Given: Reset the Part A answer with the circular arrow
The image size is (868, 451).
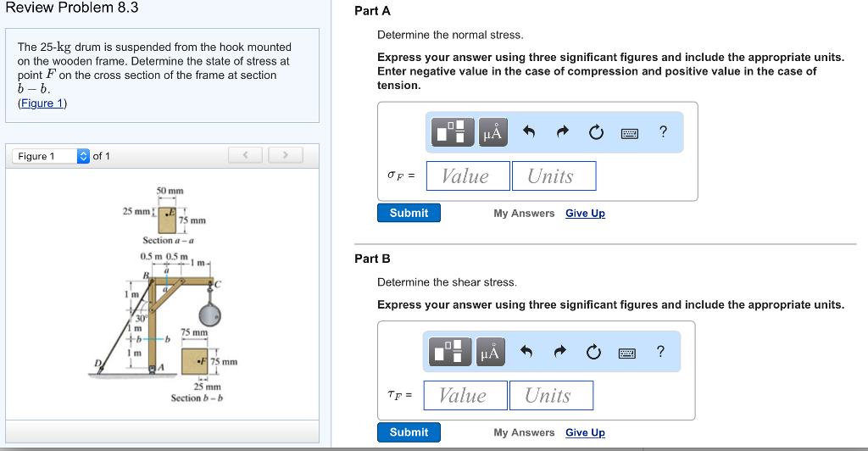Looking at the screenshot, I should (x=596, y=132).
